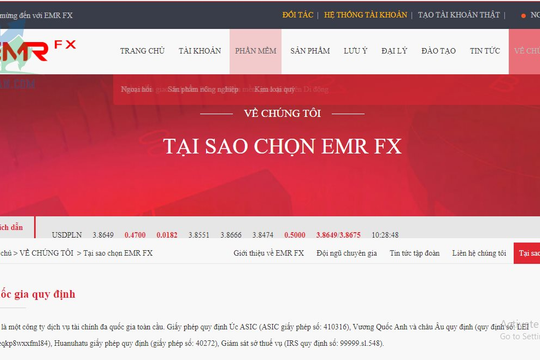Open the LƯU Ý menu
540x360 pixels.
[x=355, y=51]
